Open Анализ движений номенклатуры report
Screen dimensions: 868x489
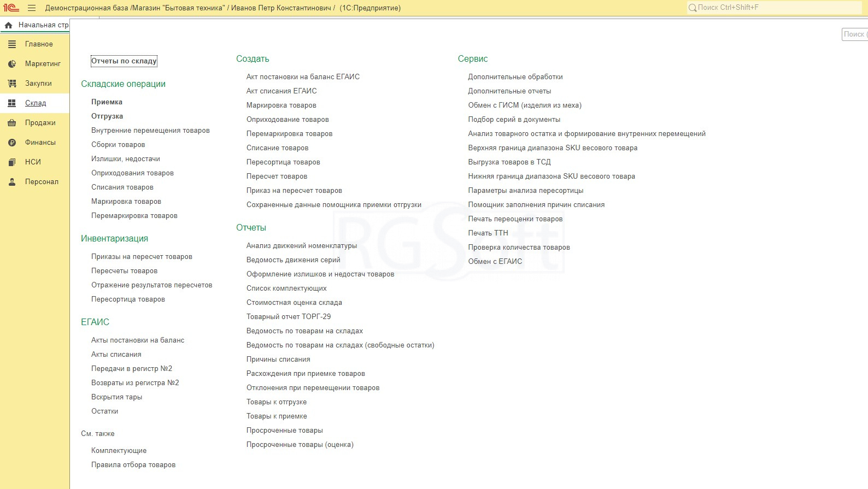point(302,246)
